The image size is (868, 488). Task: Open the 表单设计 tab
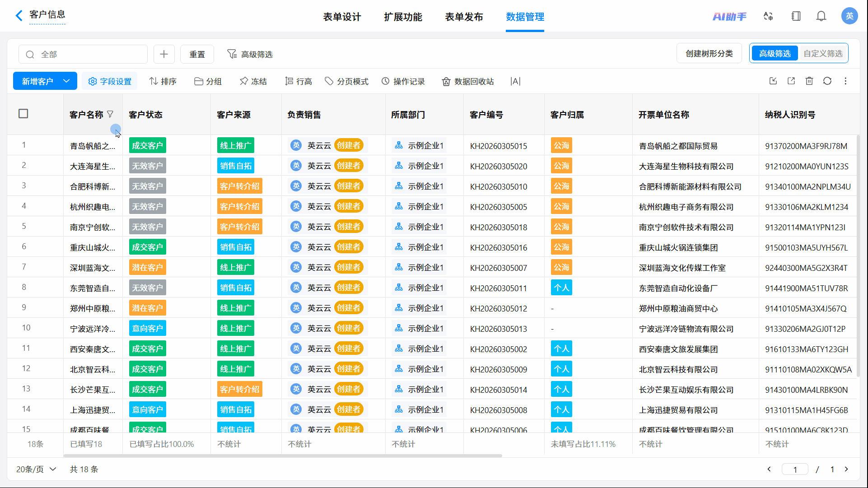click(x=342, y=17)
